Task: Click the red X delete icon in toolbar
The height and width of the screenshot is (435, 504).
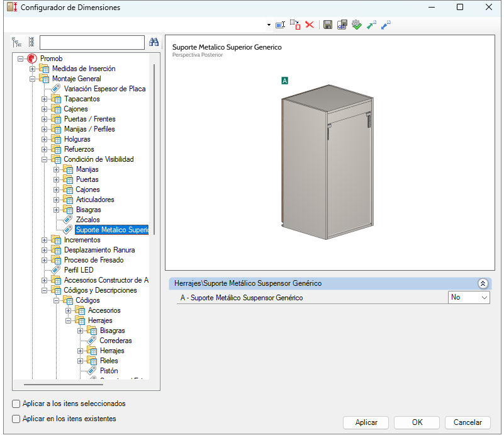Action: pyautogui.click(x=309, y=25)
